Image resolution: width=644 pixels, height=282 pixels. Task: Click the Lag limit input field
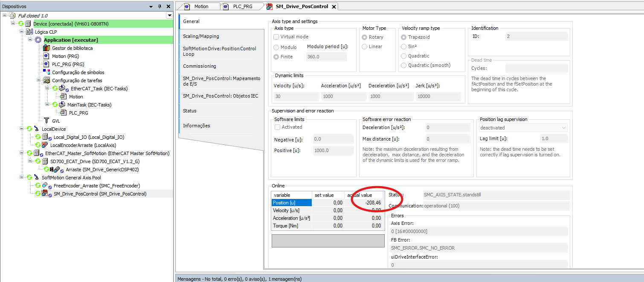[x=553, y=138]
